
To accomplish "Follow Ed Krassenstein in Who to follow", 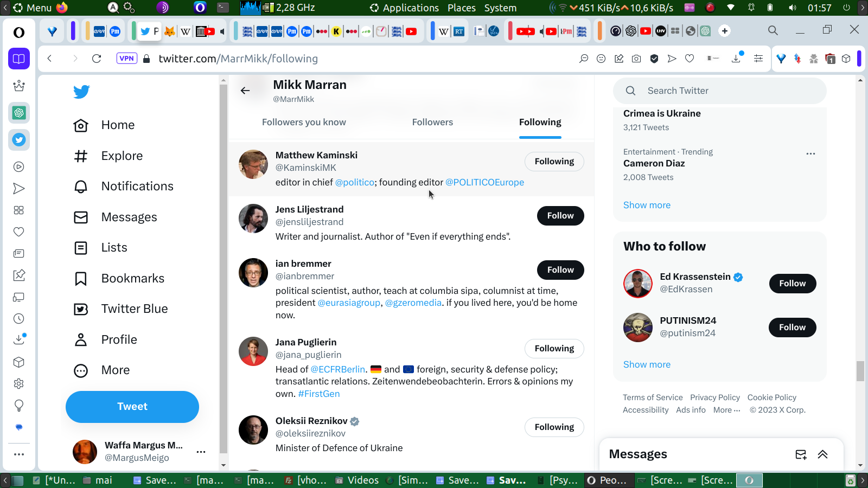I will (x=793, y=284).
